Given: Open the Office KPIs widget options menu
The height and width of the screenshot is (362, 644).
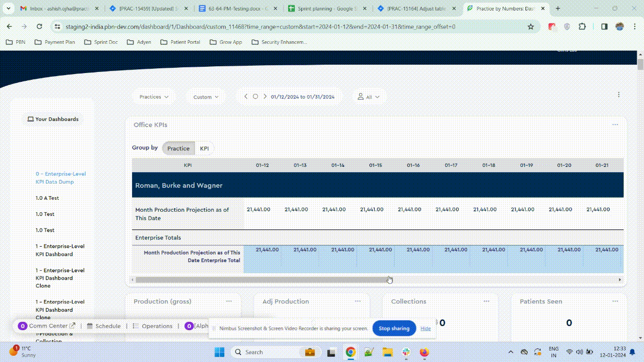Looking at the screenshot, I should coord(615,125).
